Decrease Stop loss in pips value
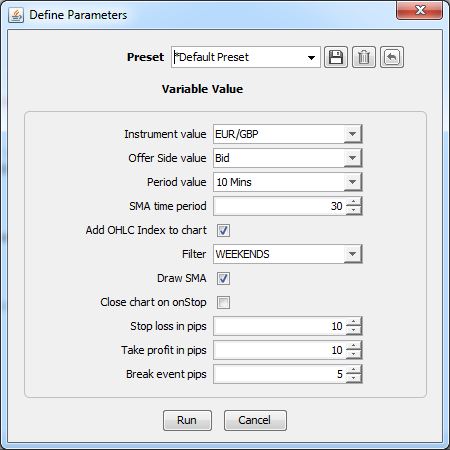Screen dimensions: 450x450 pos(353,330)
